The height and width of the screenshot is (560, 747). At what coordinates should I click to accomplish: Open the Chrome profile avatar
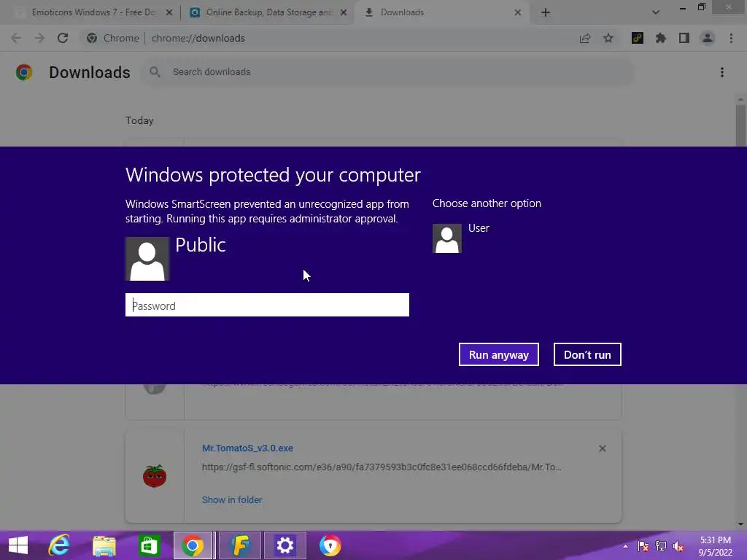[708, 38]
